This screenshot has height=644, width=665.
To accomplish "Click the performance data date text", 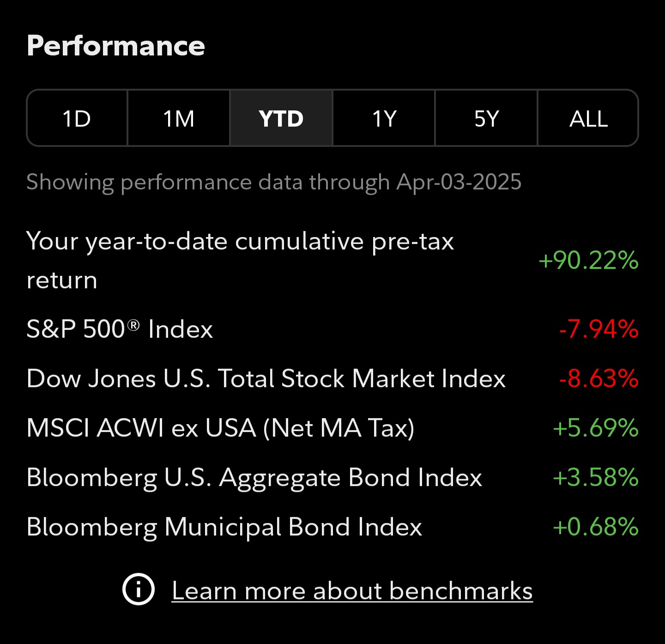I will pos(274,182).
